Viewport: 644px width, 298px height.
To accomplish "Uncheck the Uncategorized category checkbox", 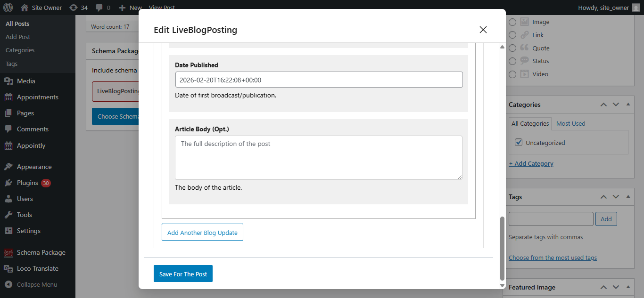I will tap(519, 142).
